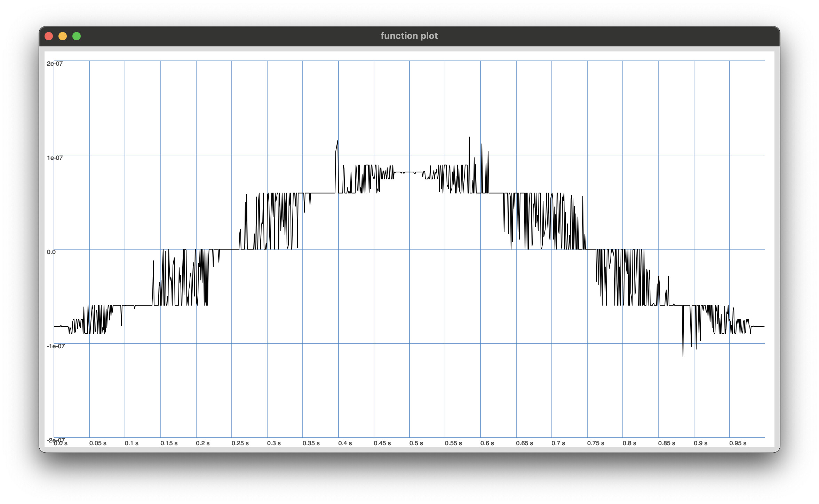Click the 0.15 s x-axis label
The height and width of the screenshot is (504, 819).
(x=169, y=443)
